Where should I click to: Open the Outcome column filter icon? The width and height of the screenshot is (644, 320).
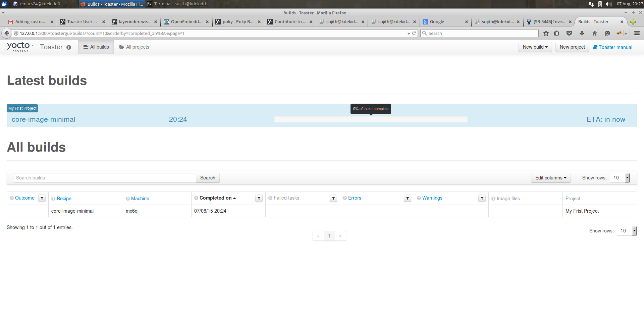click(x=42, y=198)
